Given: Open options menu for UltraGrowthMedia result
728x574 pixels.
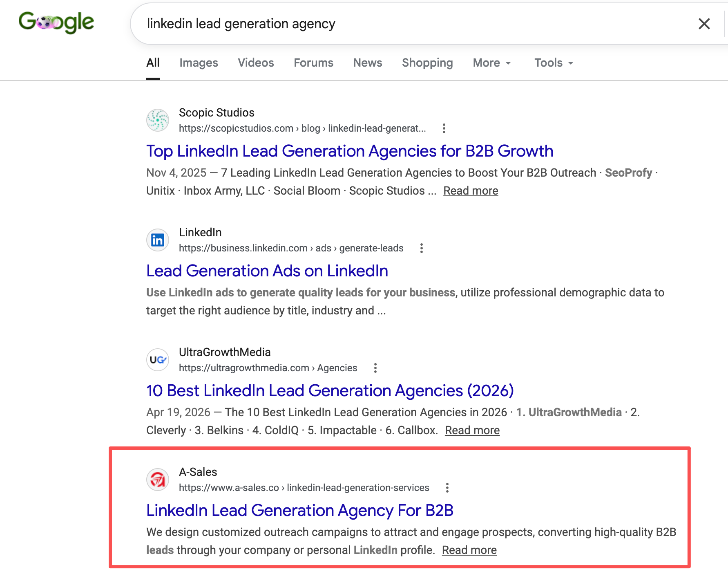Looking at the screenshot, I should click(x=375, y=368).
